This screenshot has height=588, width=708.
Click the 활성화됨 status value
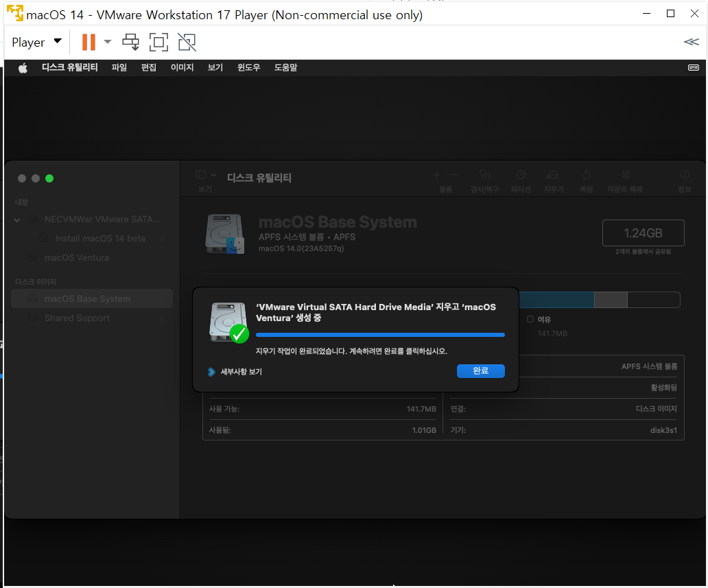663,388
